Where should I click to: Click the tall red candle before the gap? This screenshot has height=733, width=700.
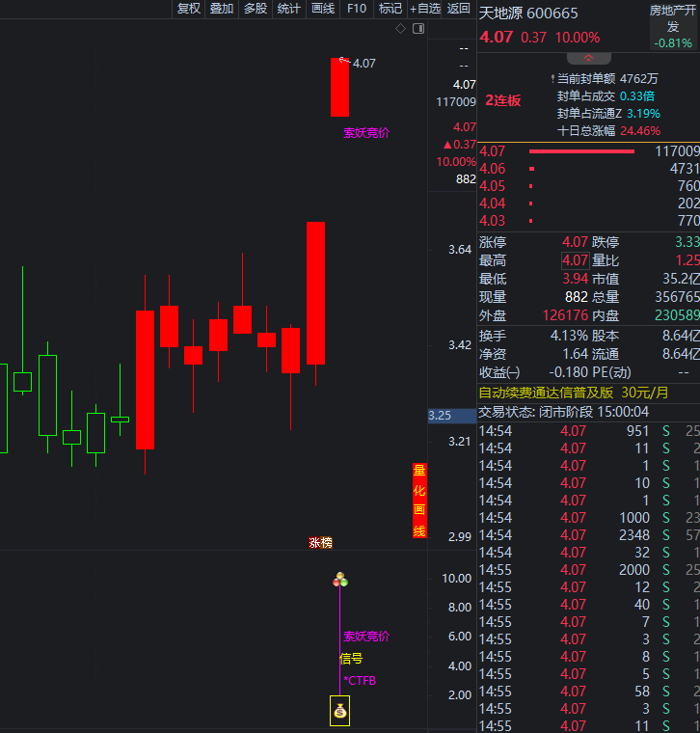316,293
